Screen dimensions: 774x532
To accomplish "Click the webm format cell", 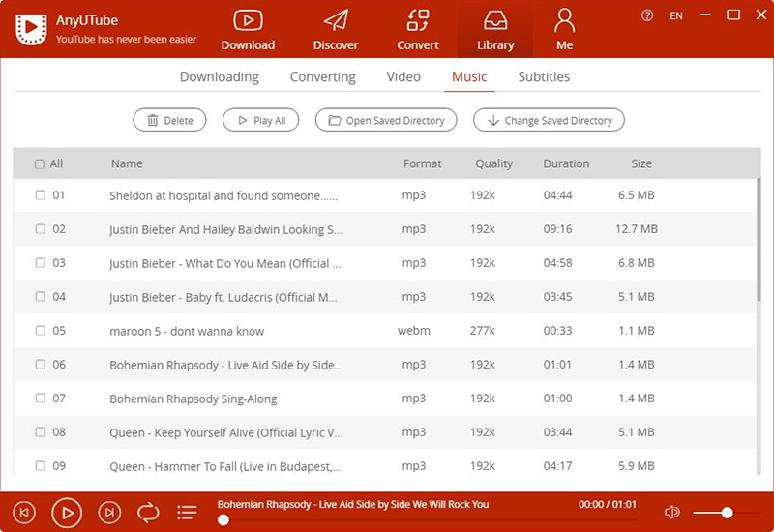I will click(x=414, y=330).
